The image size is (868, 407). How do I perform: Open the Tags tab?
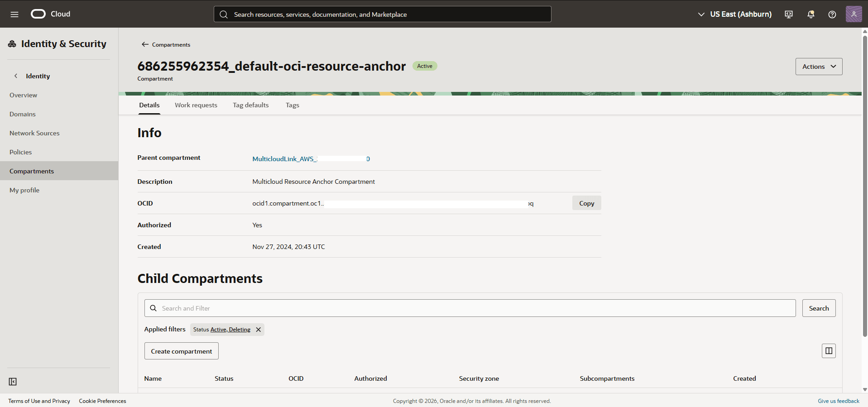pyautogui.click(x=293, y=105)
